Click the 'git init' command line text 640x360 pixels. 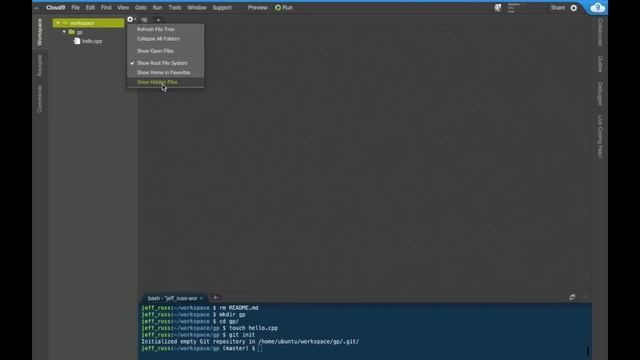pyautogui.click(x=242, y=335)
